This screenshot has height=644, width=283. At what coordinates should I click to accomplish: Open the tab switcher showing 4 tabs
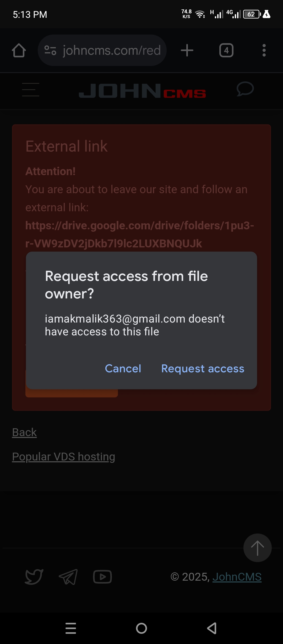[226, 50]
